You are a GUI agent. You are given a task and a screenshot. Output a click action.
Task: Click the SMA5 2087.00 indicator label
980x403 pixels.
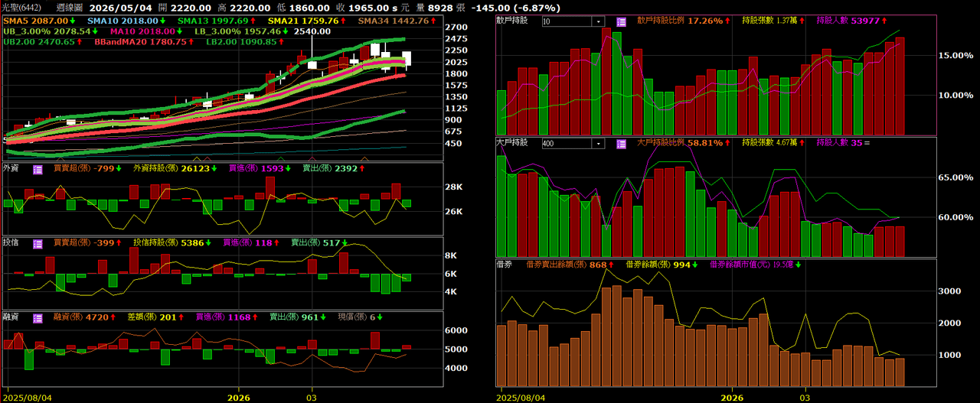coord(39,21)
